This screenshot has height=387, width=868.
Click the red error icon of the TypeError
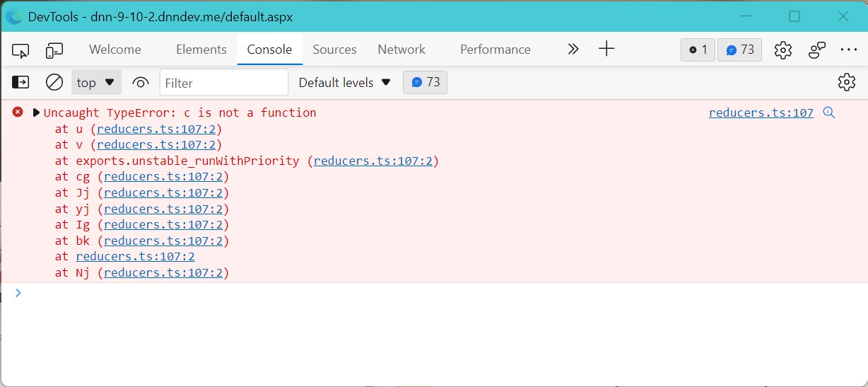coord(18,112)
